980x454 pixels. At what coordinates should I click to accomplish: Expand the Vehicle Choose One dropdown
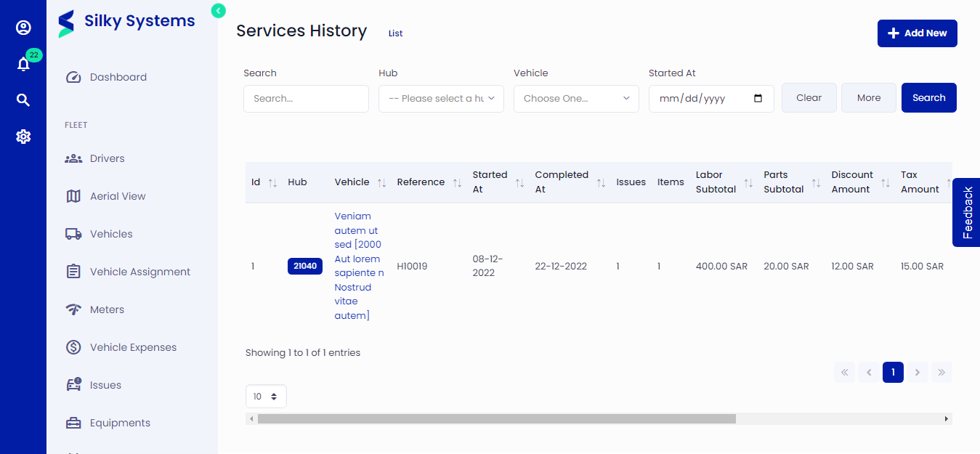tap(575, 98)
